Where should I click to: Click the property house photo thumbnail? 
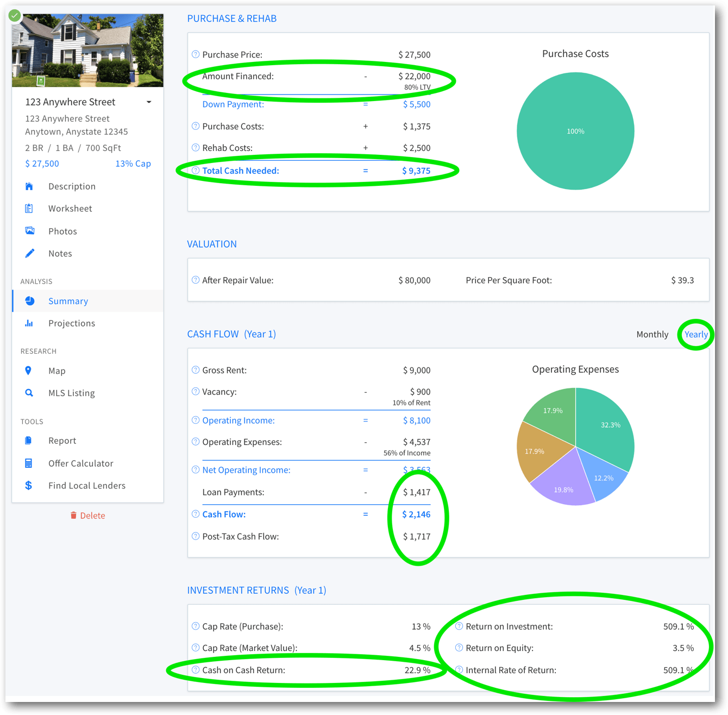pyautogui.click(x=87, y=50)
